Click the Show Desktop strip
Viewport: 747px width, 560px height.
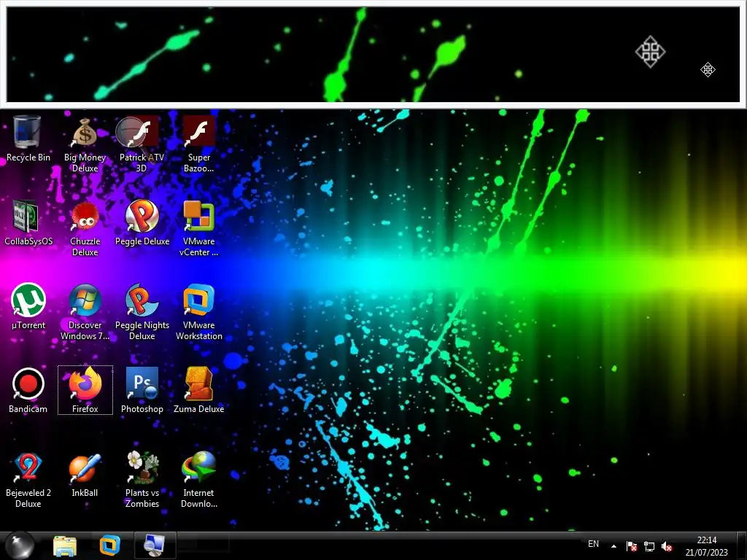tap(742, 545)
